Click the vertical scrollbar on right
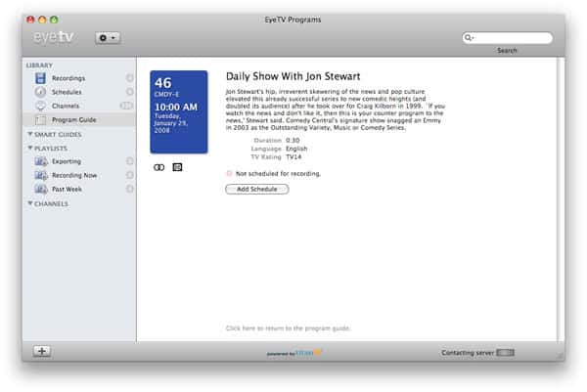This screenshot has height=392, width=587. click(x=561, y=199)
